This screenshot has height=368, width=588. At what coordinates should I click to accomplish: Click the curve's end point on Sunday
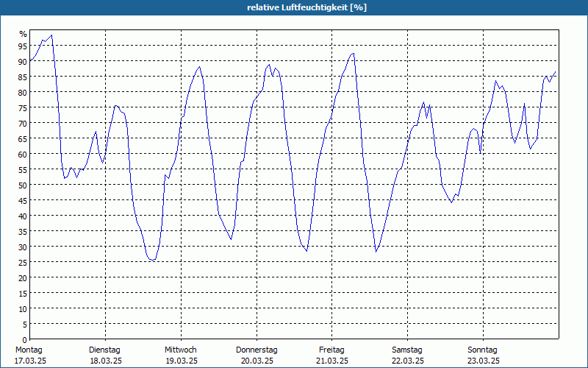click(556, 71)
